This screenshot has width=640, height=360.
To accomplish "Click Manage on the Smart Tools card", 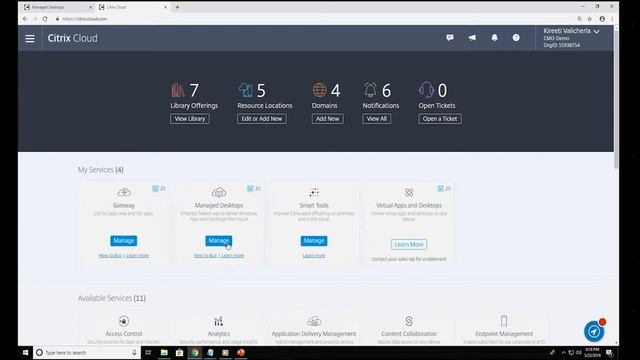I will tap(314, 241).
